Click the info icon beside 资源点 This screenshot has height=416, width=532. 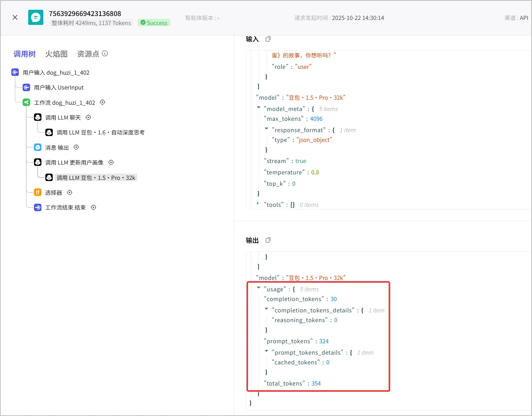(x=105, y=54)
